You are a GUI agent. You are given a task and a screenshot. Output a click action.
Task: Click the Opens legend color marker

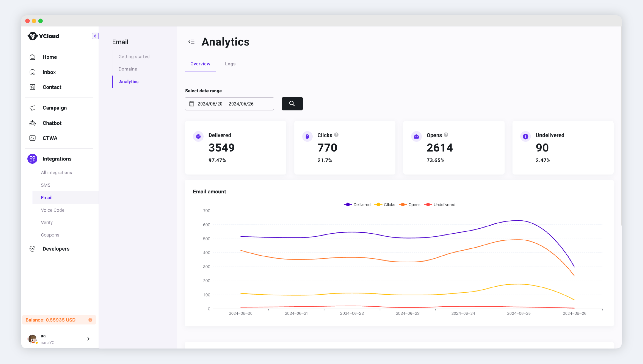403,204
